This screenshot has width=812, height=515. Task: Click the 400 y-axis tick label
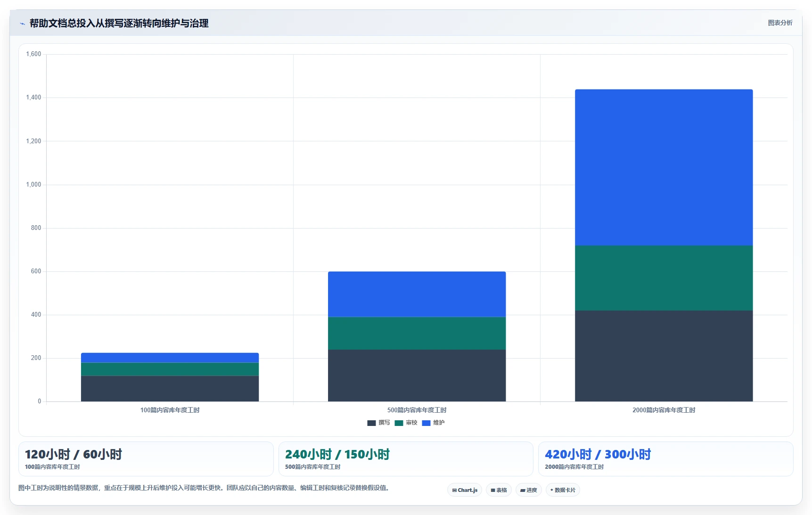point(36,314)
